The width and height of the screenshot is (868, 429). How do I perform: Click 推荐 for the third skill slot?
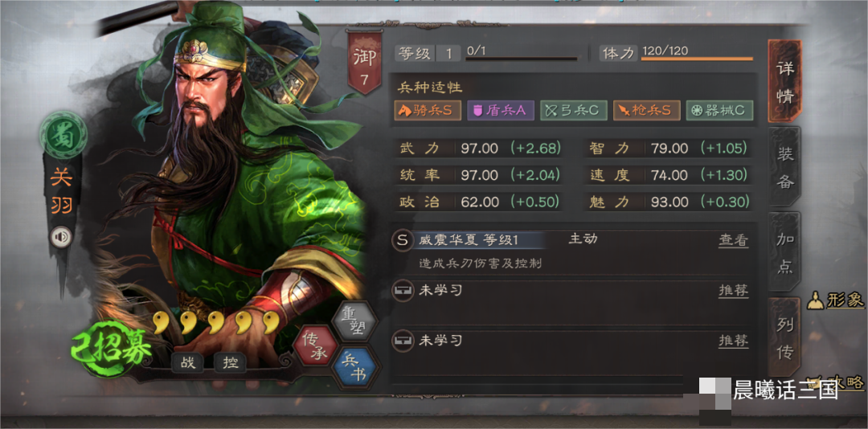click(x=734, y=341)
